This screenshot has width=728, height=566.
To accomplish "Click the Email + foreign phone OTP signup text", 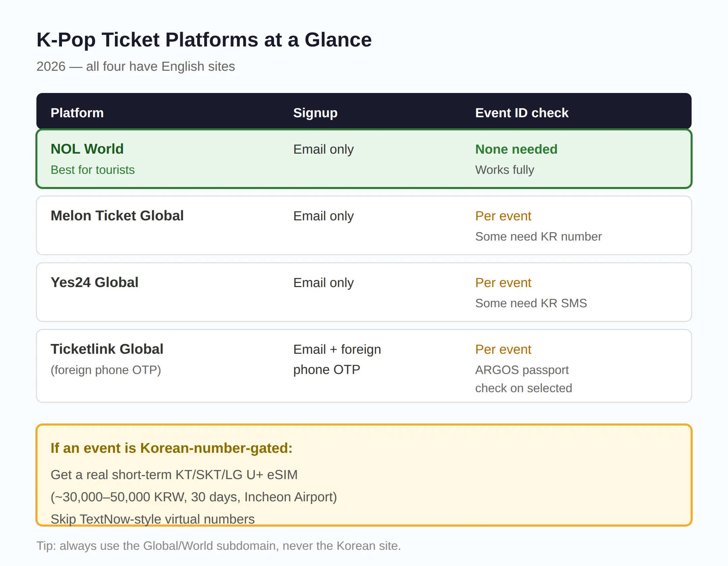I will 337,359.
